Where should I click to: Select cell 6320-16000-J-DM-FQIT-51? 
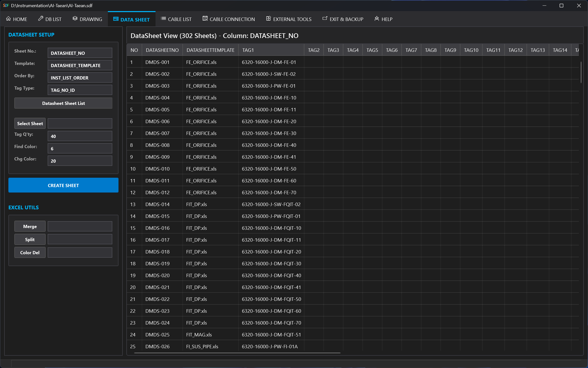(x=272, y=335)
